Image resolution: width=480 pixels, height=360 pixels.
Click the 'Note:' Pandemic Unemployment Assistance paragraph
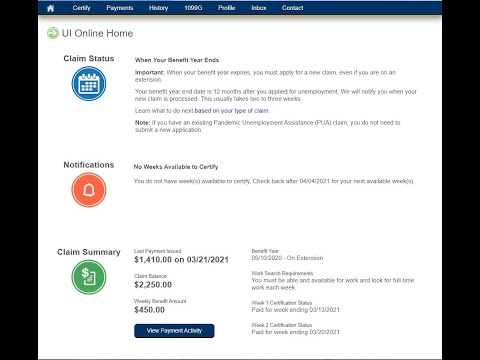(x=268, y=126)
